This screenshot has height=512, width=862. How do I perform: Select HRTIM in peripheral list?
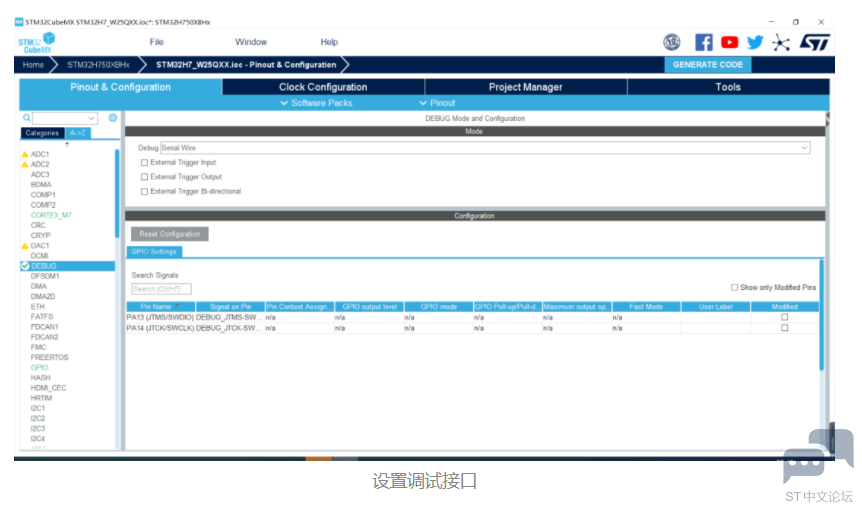[x=41, y=398]
